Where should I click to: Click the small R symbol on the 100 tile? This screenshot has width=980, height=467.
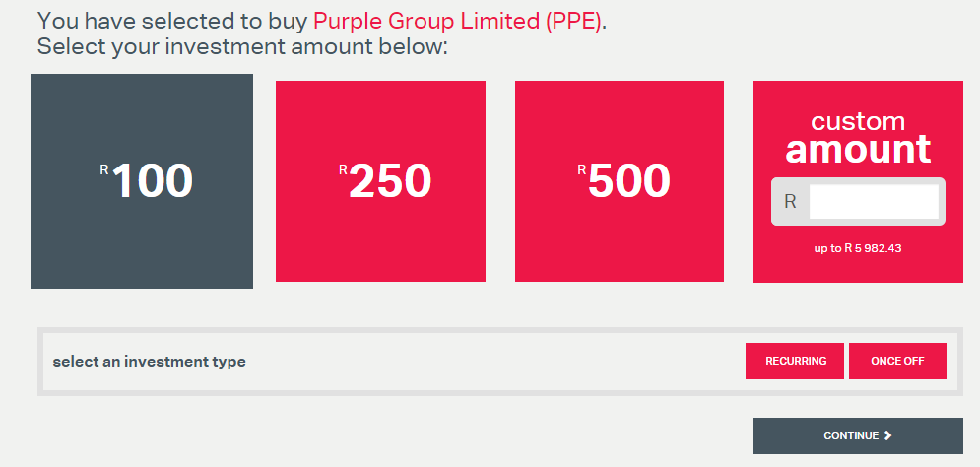click(x=104, y=169)
